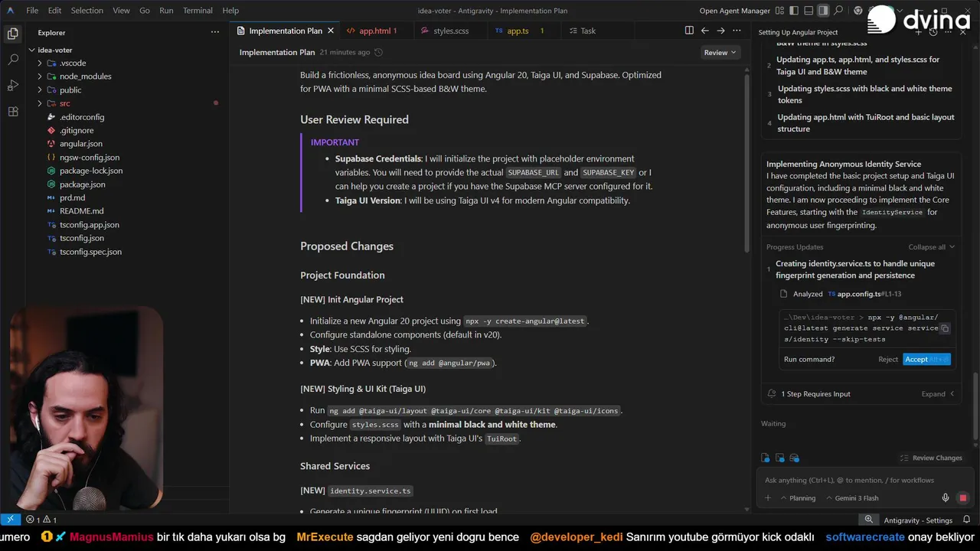Switch to the app.html tab
This screenshot has width=980, height=551.
pyautogui.click(x=375, y=31)
